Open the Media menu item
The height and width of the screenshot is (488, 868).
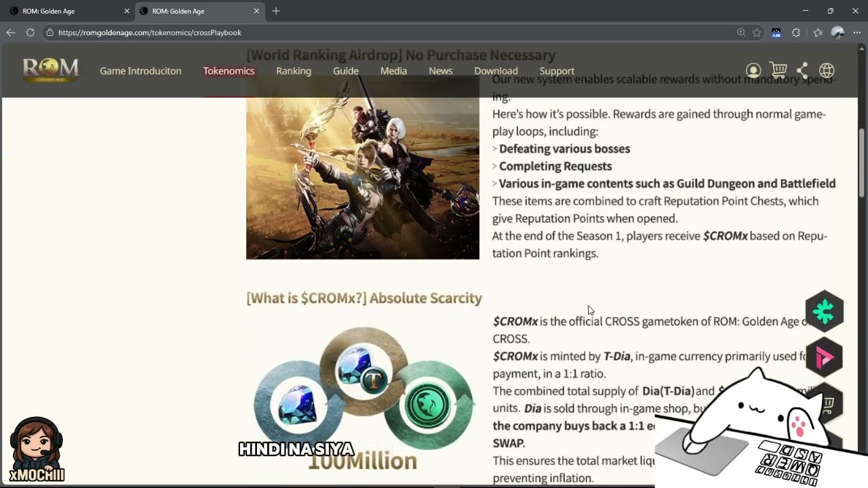[x=393, y=70]
